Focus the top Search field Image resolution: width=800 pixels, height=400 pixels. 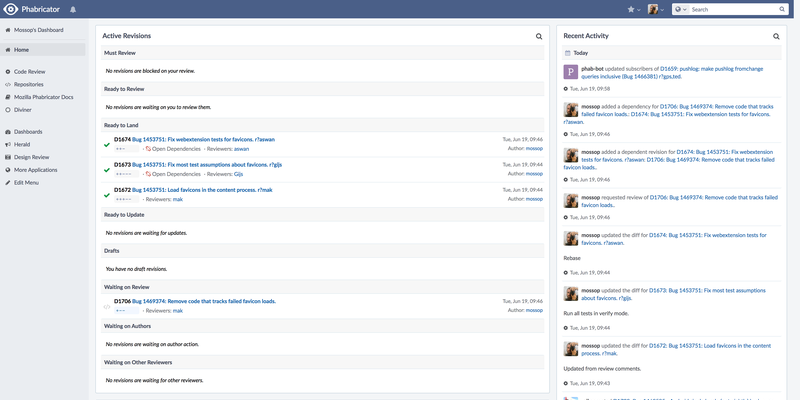coord(734,9)
